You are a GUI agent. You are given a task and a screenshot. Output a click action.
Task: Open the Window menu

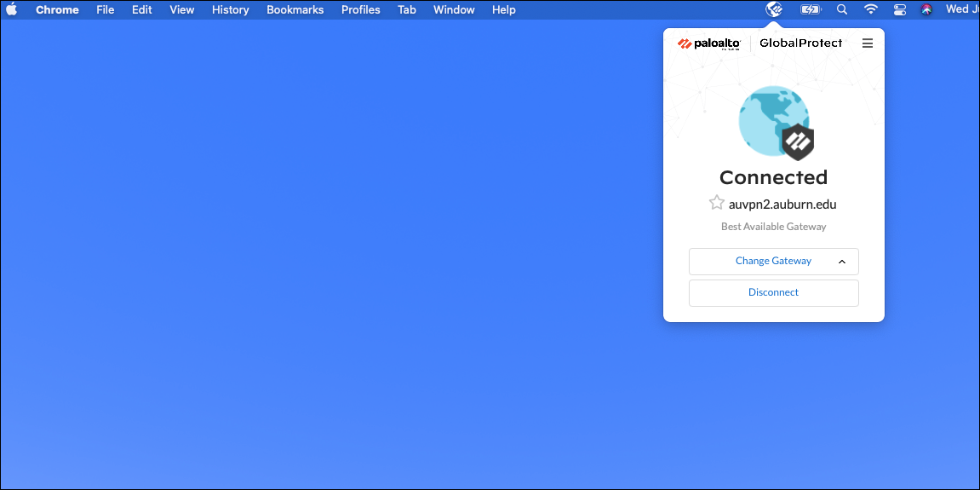click(x=454, y=10)
